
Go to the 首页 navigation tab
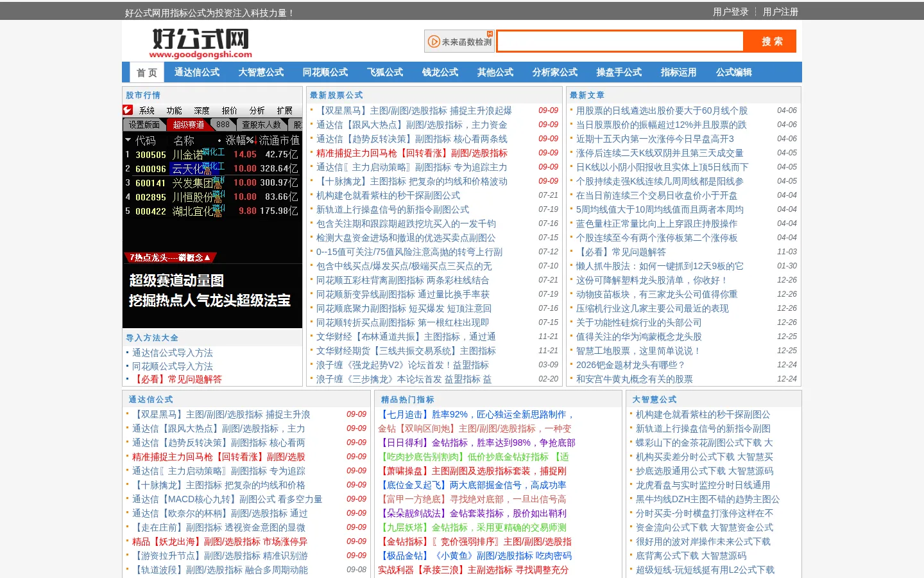(x=147, y=73)
